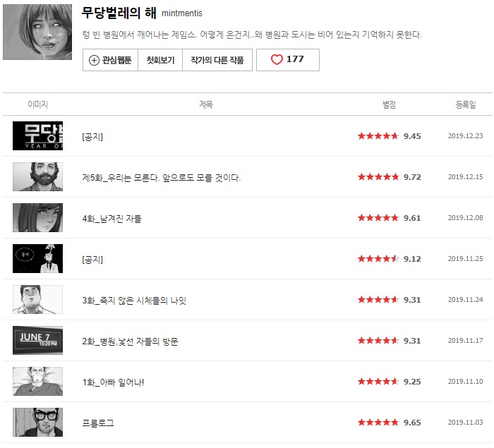494x448 pixels.
Task: Click author name mintmentis
Action: 182,14
